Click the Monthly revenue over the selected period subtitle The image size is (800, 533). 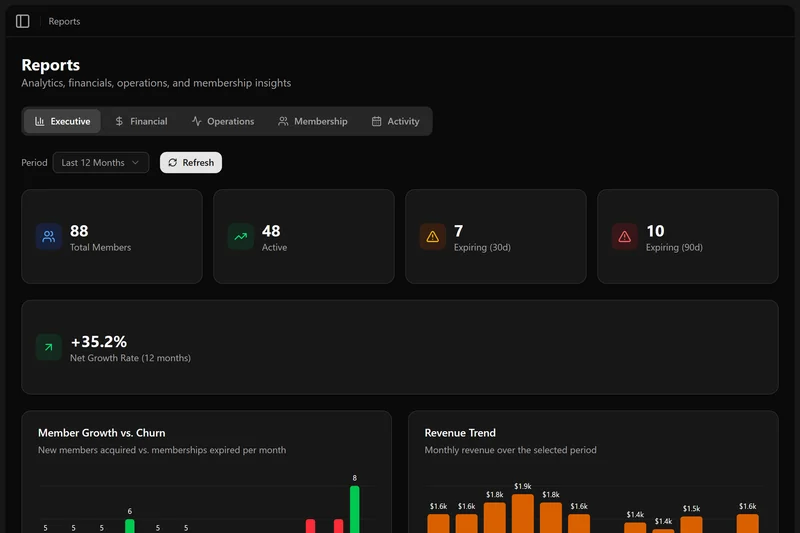click(510, 450)
